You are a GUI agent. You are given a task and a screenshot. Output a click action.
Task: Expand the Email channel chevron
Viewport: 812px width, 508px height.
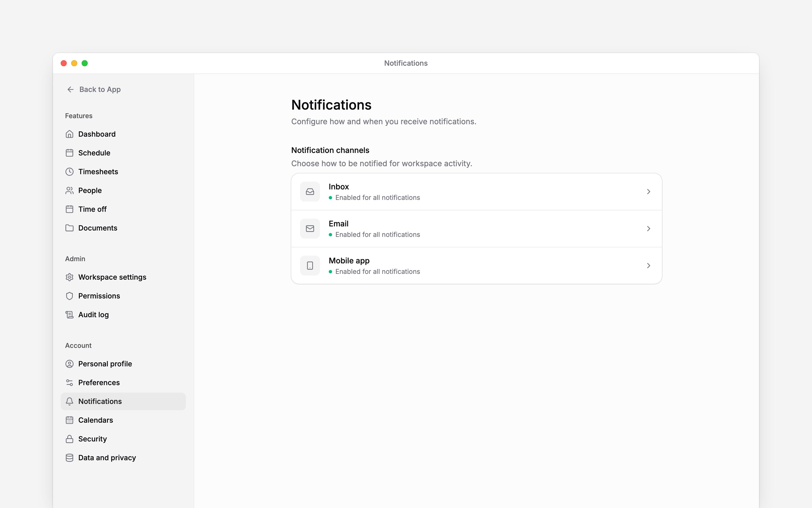tap(649, 229)
